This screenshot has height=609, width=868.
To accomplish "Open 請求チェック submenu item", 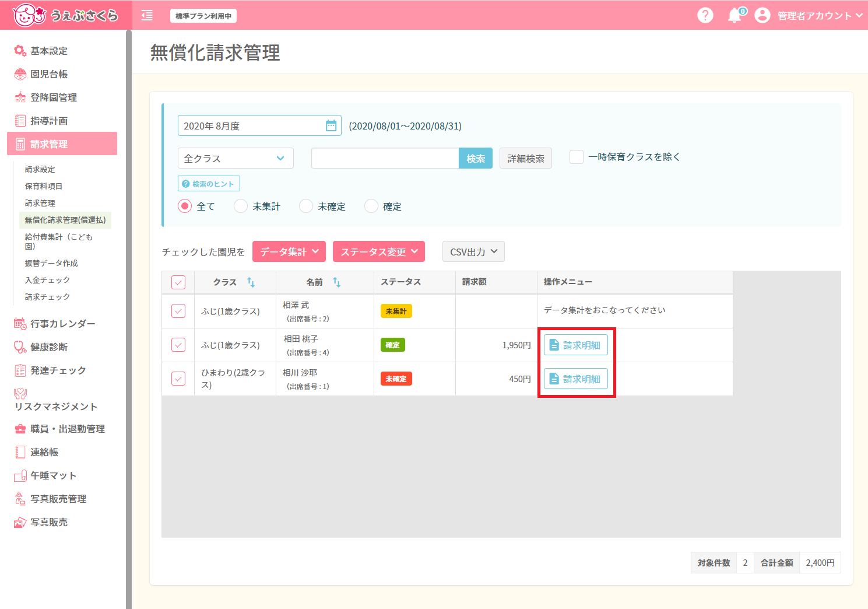I will [x=47, y=297].
